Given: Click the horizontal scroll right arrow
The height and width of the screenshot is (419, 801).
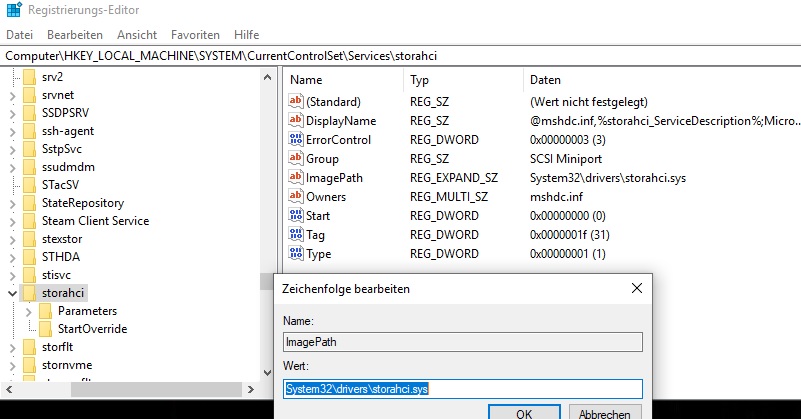Looking at the screenshot, I should click(250, 389).
